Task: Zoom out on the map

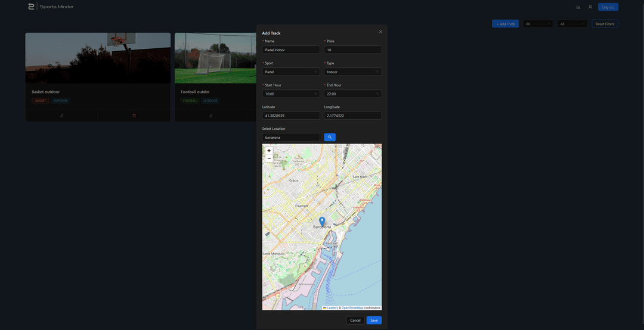Action: 269,158
